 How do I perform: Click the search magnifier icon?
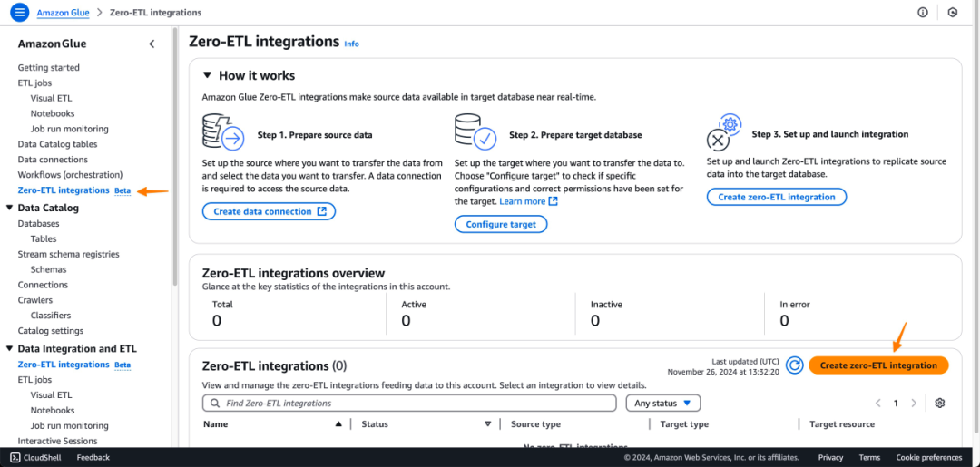(x=216, y=404)
